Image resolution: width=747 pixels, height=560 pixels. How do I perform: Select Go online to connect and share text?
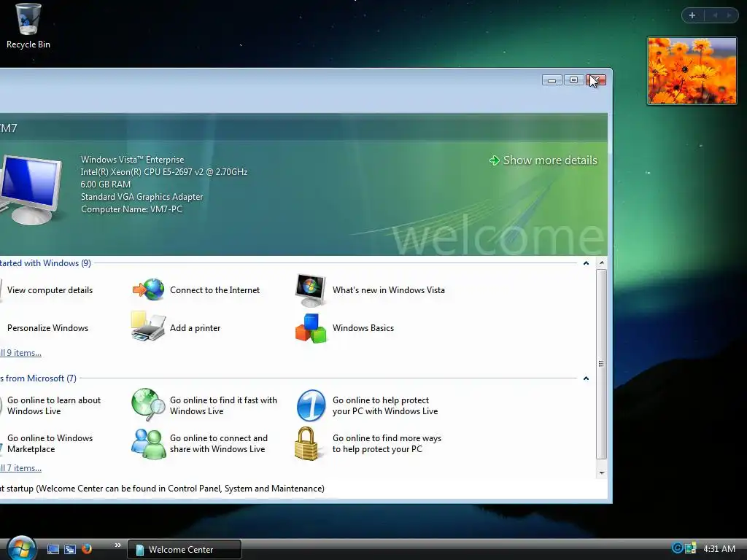pos(219,443)
